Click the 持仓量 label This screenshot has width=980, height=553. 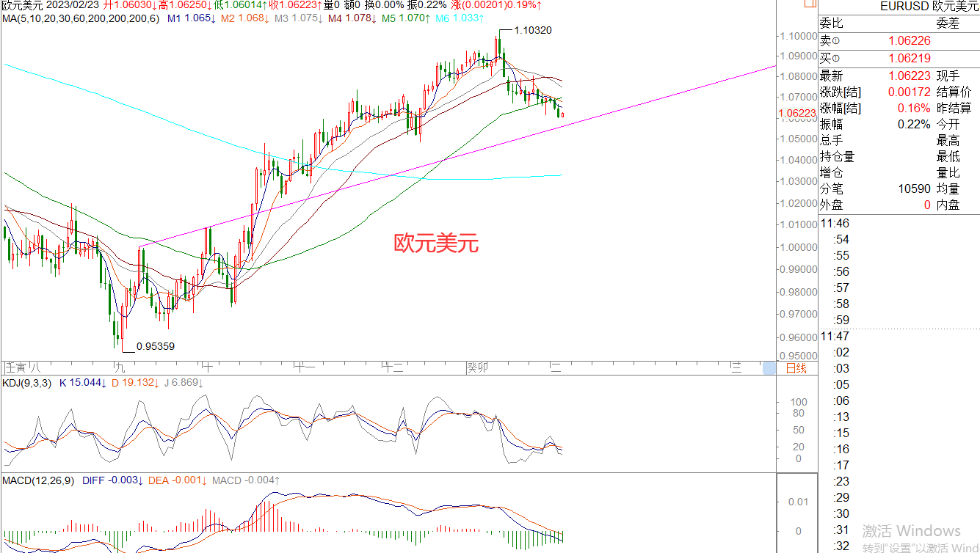[838, 156]
